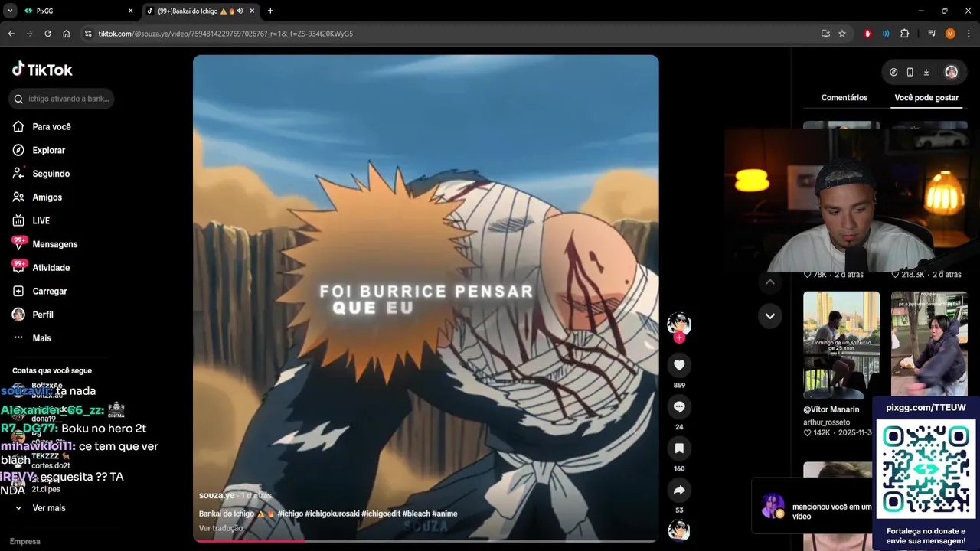Follow creator via red plus badge
The width and height of the screenshot is (980, 551).
679,337
